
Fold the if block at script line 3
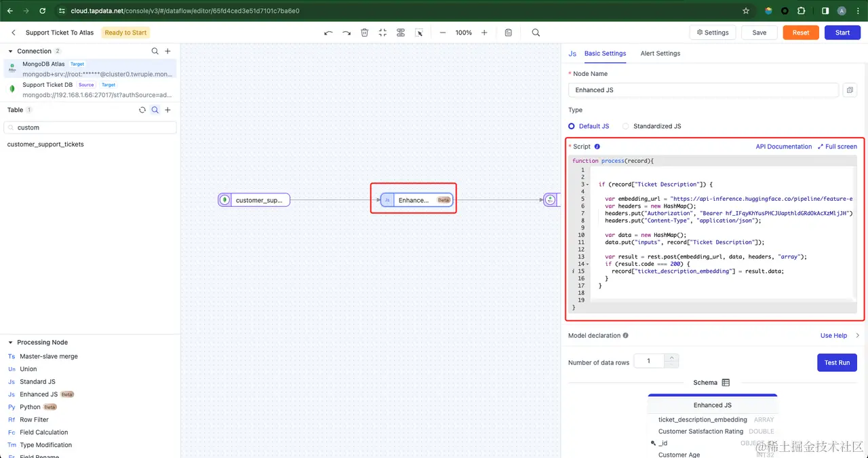(x=588, y=185)
